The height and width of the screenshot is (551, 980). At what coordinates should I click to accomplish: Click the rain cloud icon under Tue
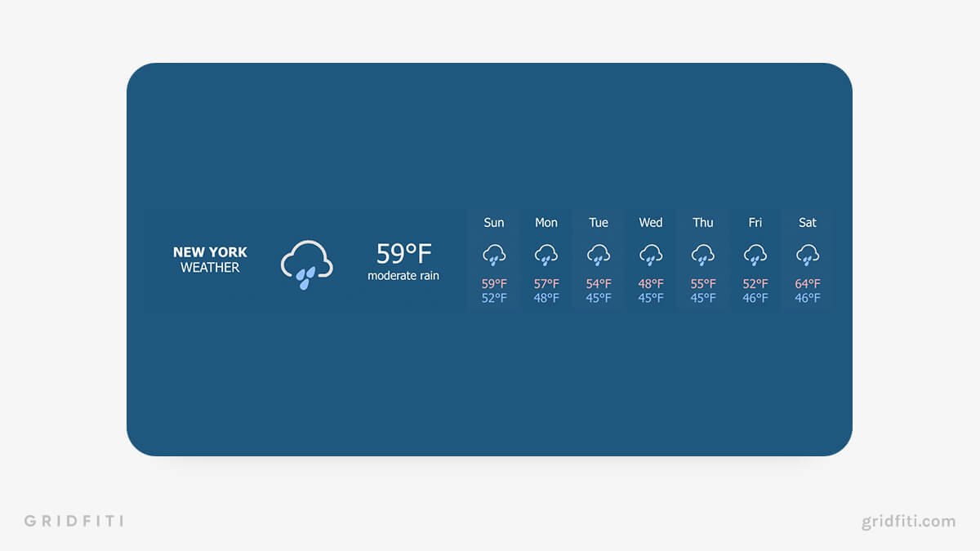[598, 256]
